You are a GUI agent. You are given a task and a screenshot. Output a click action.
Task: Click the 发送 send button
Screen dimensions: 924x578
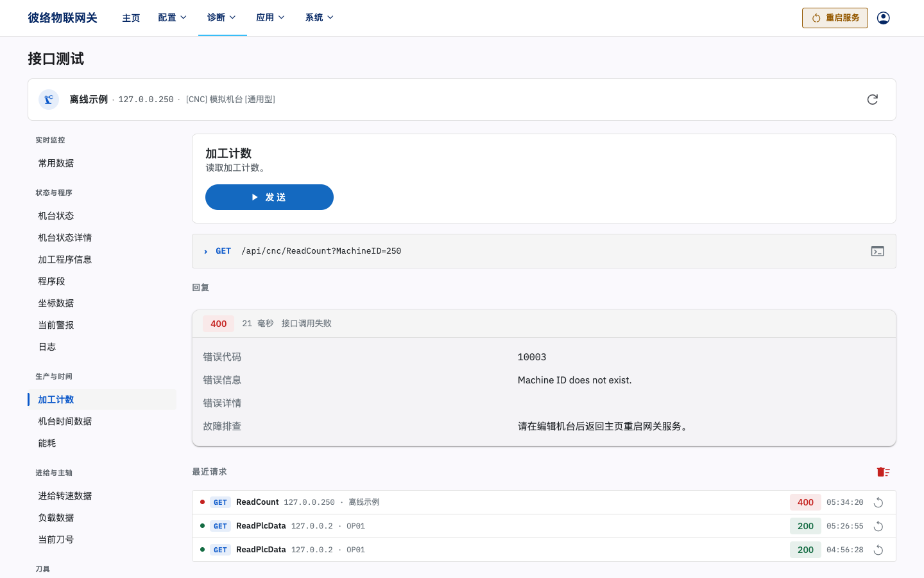point(269,197)
